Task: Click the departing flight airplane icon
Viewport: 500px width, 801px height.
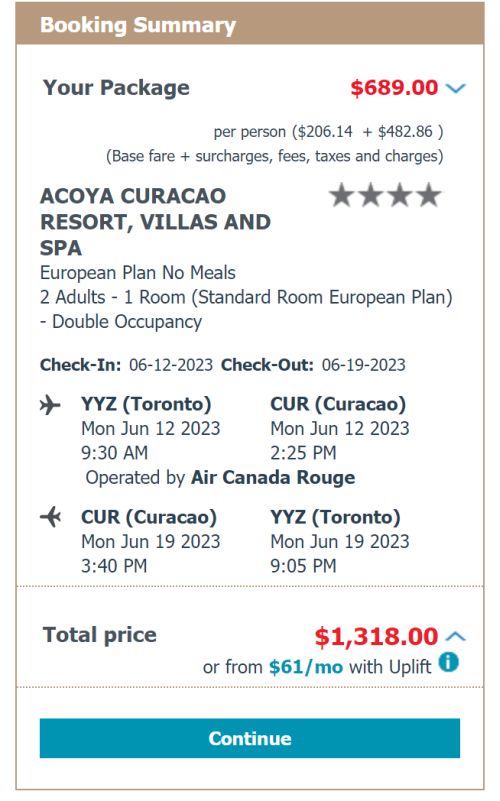Action: (x=50, y=405)
